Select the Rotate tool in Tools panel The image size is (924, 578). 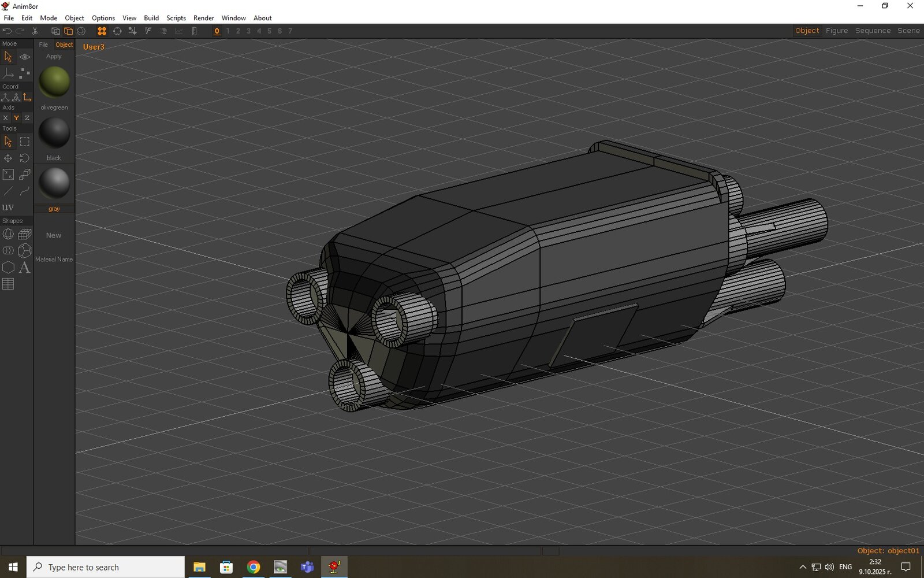[25, 158]
